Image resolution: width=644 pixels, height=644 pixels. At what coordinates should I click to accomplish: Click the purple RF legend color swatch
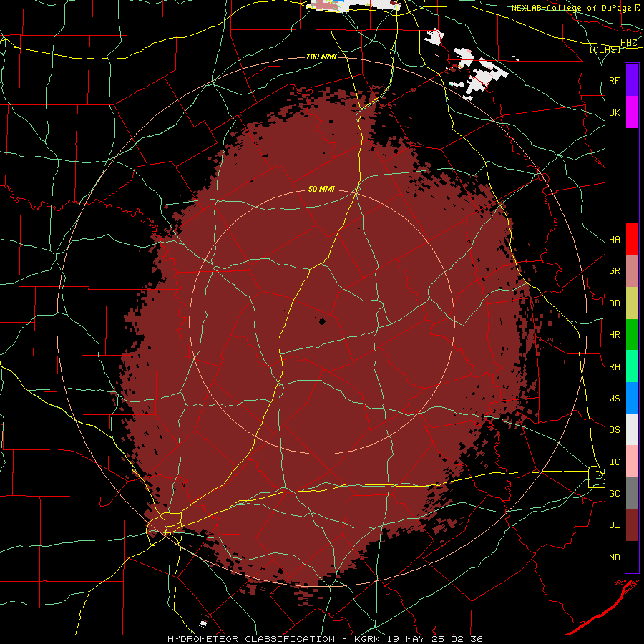632,80
